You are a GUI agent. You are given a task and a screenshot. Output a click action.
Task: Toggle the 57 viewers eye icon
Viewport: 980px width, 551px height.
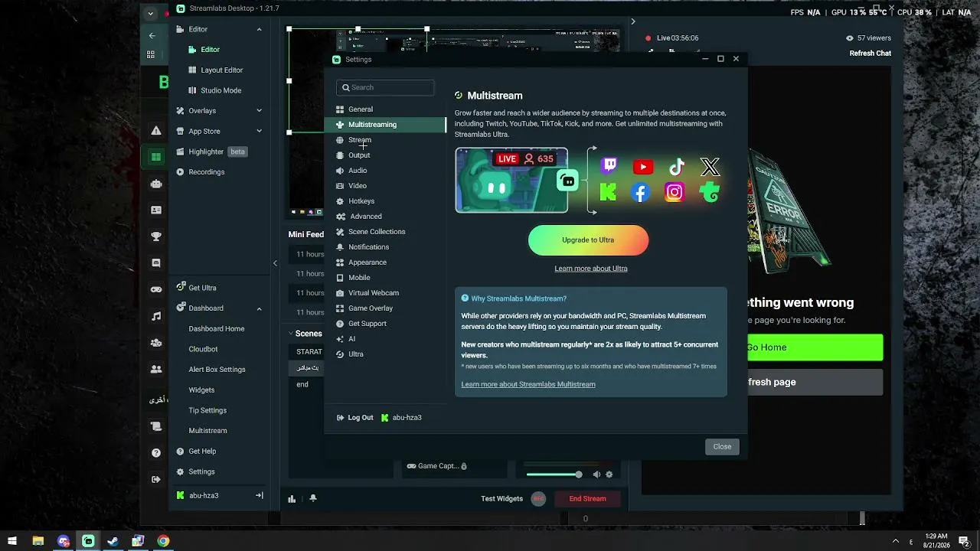[x=850, y=38]
